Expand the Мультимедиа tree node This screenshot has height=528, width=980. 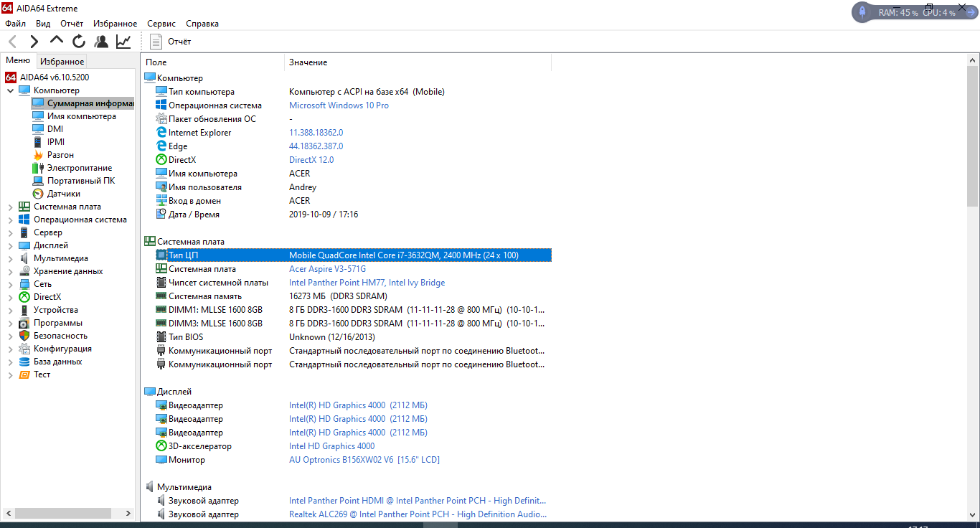(x=10, y=258)
